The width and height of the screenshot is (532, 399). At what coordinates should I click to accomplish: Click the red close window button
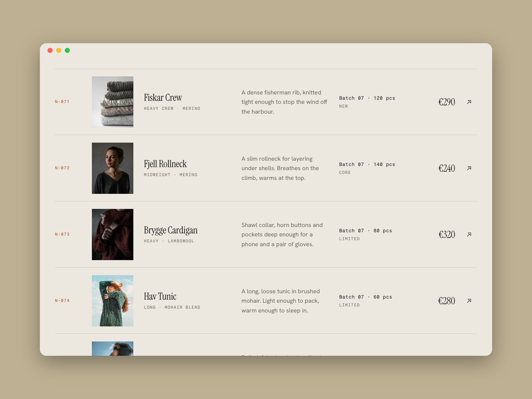click(x=50, y=51)
